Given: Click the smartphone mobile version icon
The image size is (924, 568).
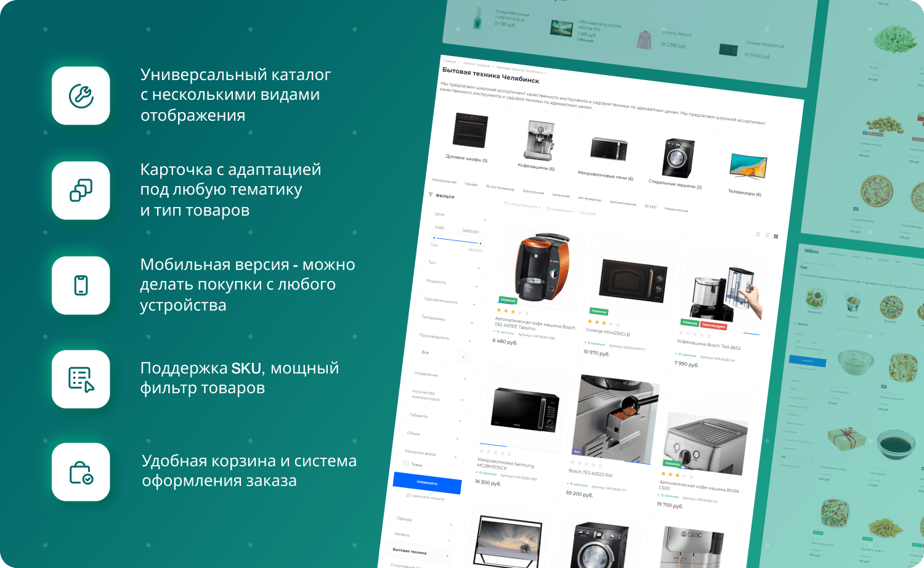Looking at the screenshot, I should coord(81,285).
